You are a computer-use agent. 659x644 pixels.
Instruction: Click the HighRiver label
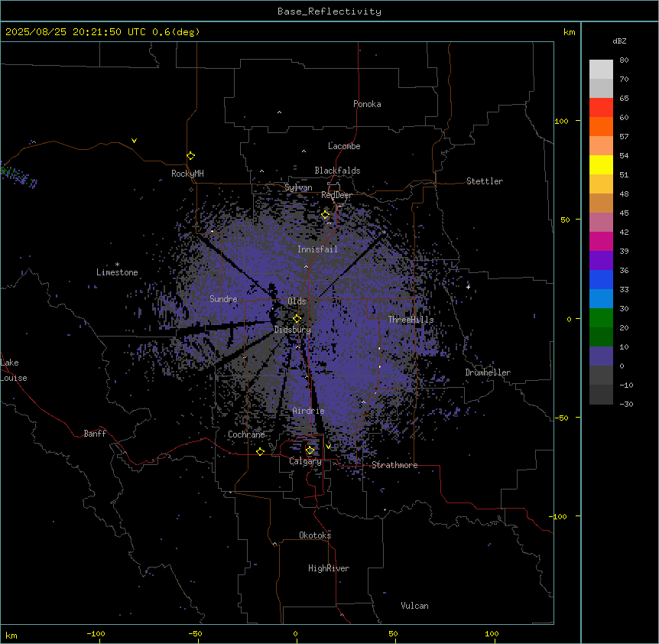tap(329, 568)
